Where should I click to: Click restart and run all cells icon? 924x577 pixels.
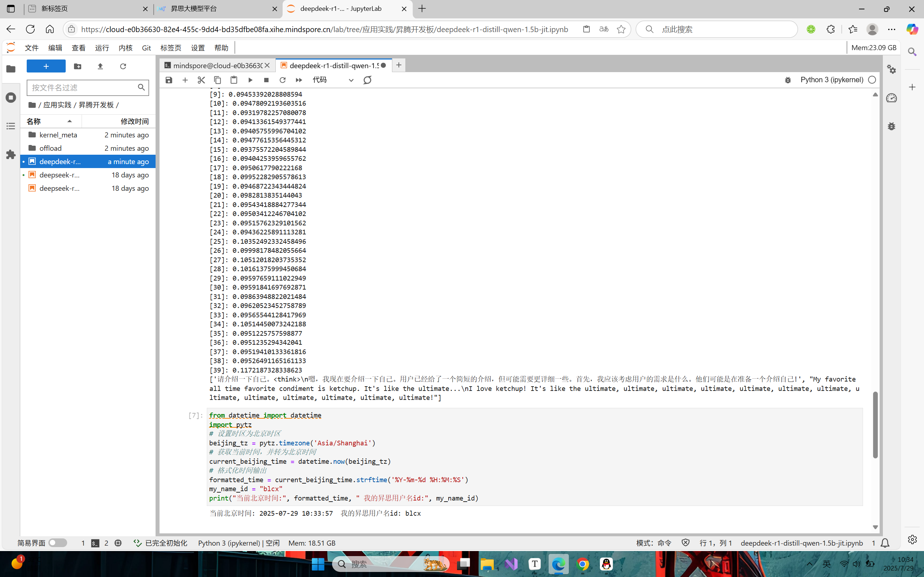tap(299, 80)
